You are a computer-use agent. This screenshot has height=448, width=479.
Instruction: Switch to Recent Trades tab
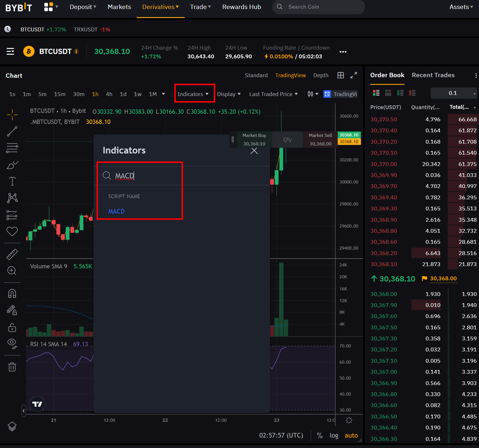[433, 75]
